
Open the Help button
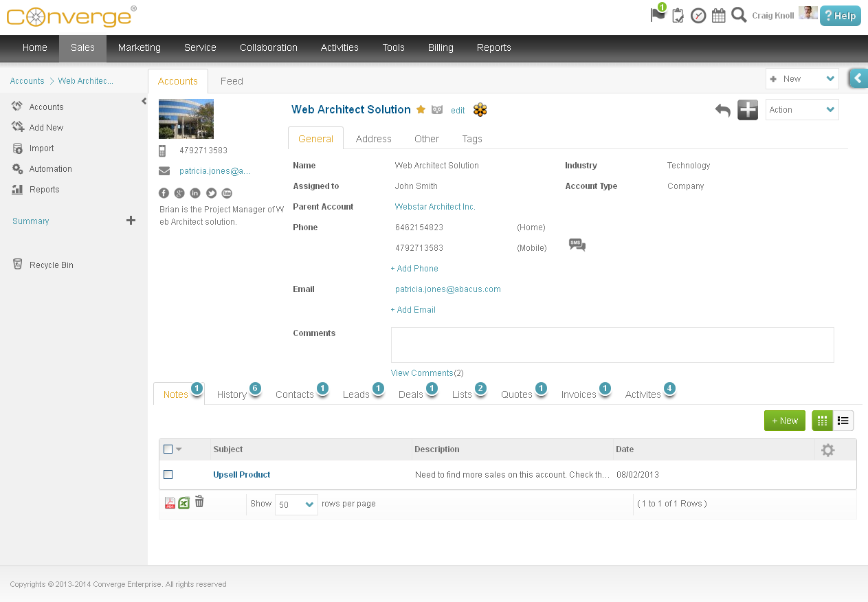click(x=840, y=16)
